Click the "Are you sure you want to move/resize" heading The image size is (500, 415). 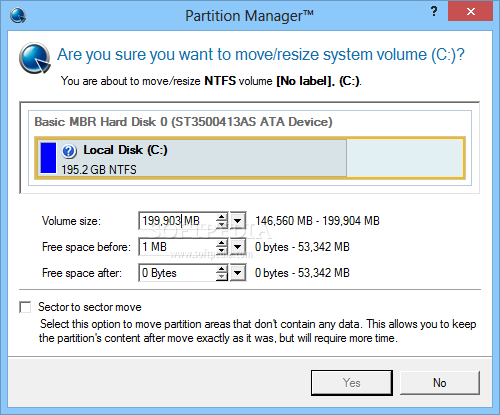point(261,55)
